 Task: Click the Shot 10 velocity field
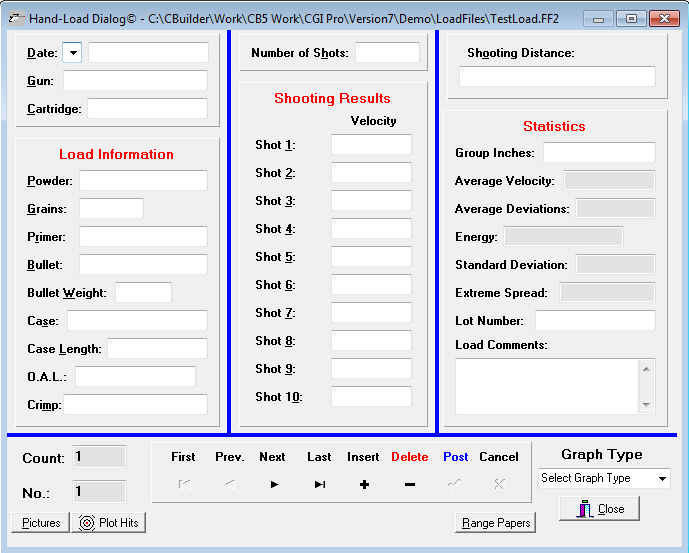pyautogui.click(x=371, y=397)
